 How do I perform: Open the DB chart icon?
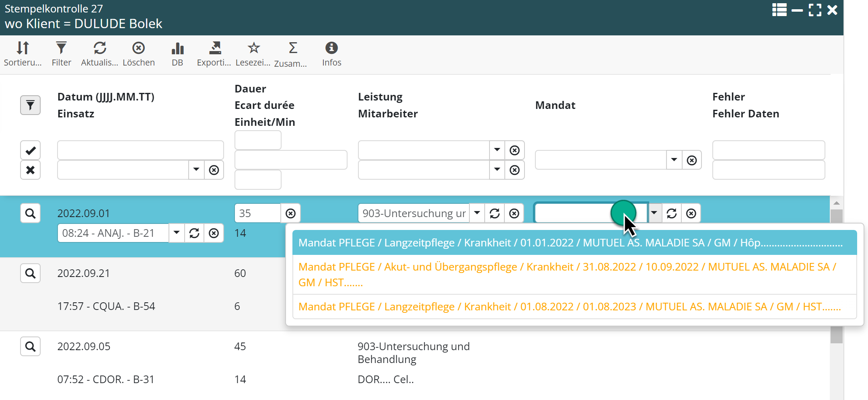point(177,48)
